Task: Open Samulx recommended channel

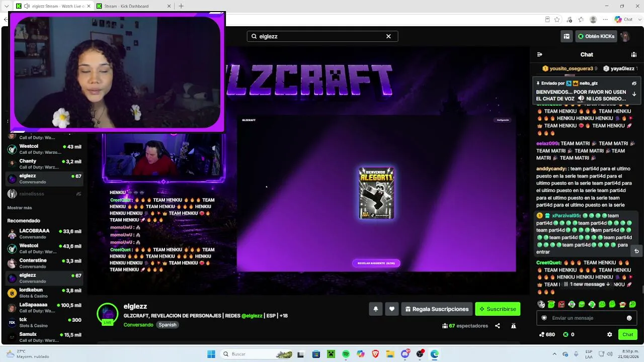Action: (x=44, y=337)
